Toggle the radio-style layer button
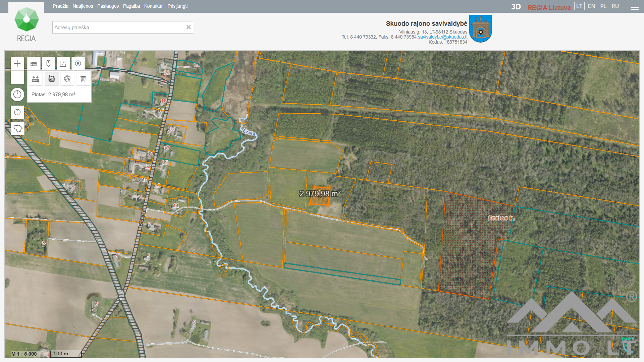This screenshot has height=362, width=644. click(78, 64)
